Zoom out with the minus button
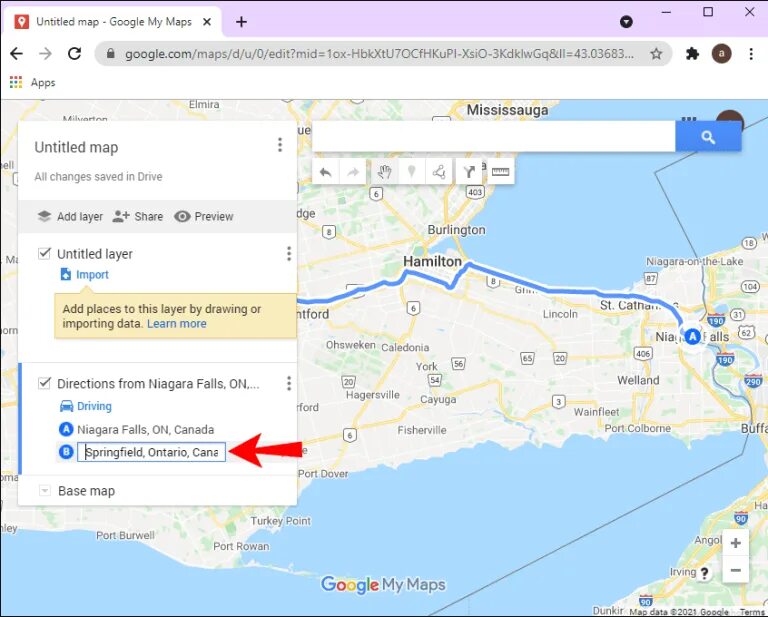This screenshot has height=617, width=768. [735, 570]
